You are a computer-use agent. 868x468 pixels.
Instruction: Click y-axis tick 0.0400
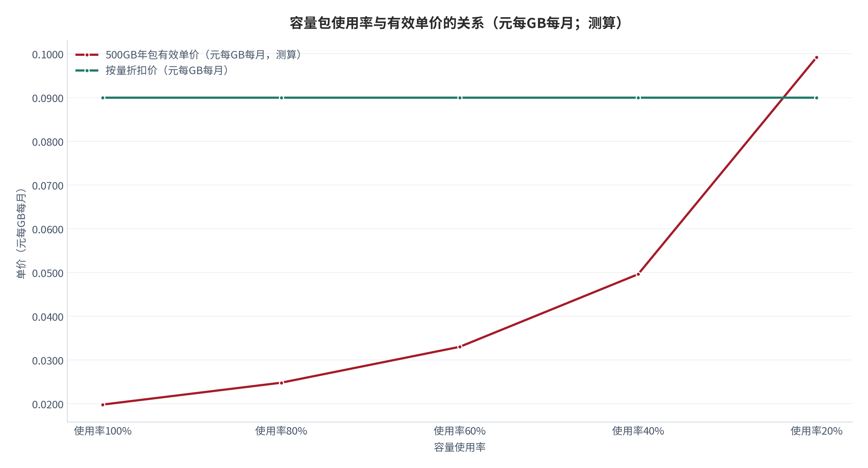(48, 317)
